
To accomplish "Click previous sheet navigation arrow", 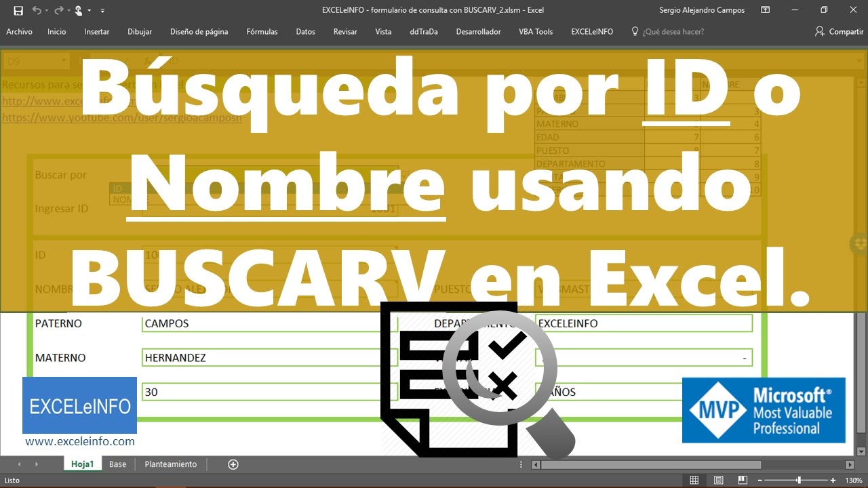I will click(x=19, y=464).
